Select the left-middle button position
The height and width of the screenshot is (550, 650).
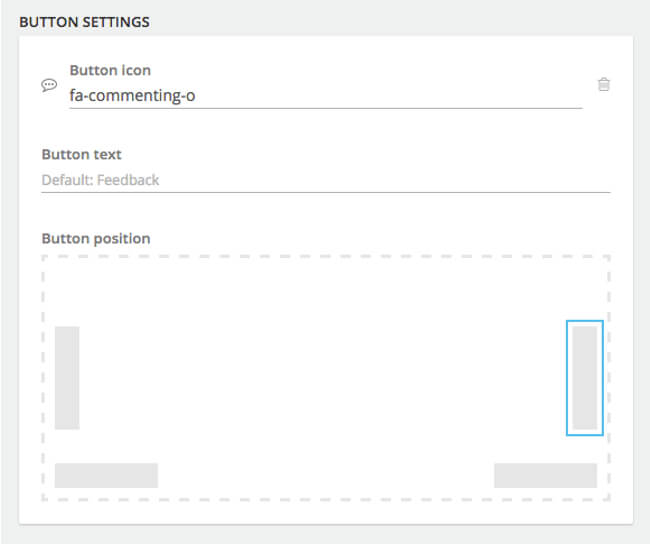pos(67,378)
